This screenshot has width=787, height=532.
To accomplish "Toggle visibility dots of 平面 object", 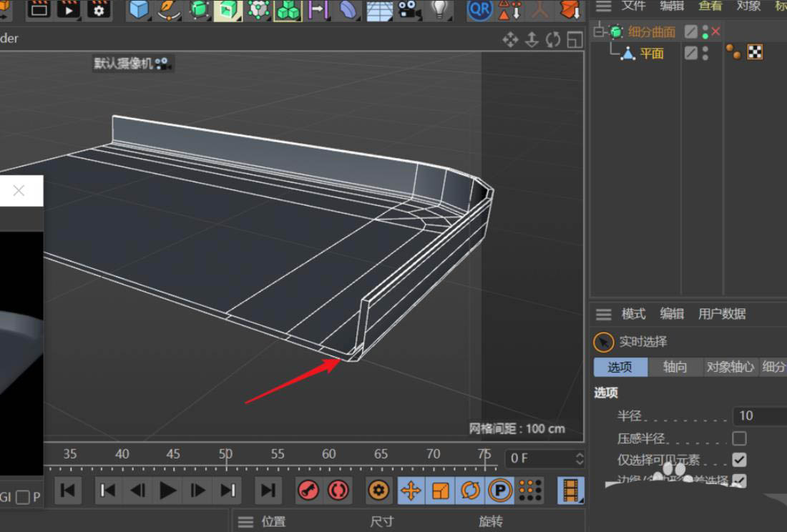I will tap(705, 53).
